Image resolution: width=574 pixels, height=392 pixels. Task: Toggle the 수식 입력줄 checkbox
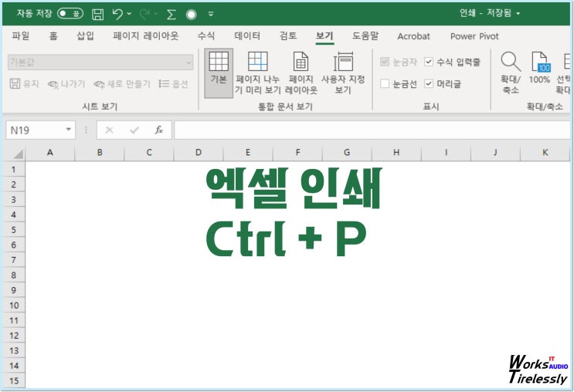pyautogui.click(x=429, y=62)
